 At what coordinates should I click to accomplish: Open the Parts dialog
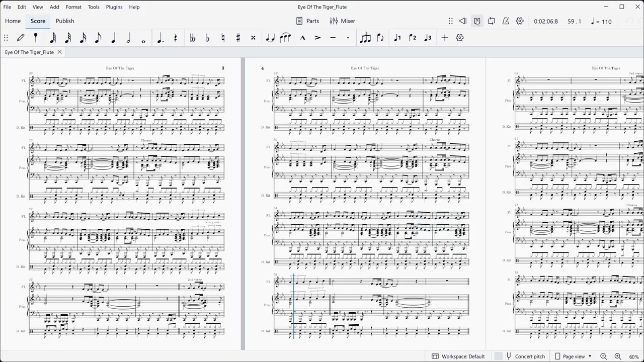(x=307, y=21)
